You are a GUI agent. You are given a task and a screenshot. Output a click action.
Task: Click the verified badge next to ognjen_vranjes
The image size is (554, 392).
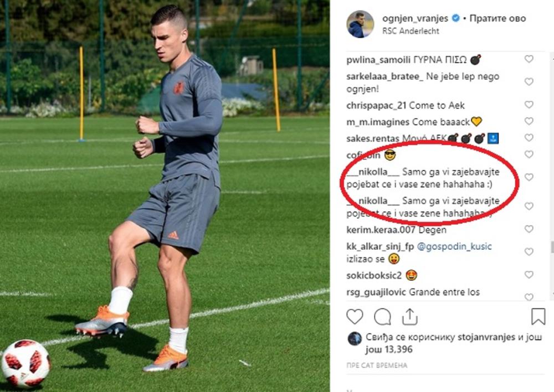tap(456, 18)
